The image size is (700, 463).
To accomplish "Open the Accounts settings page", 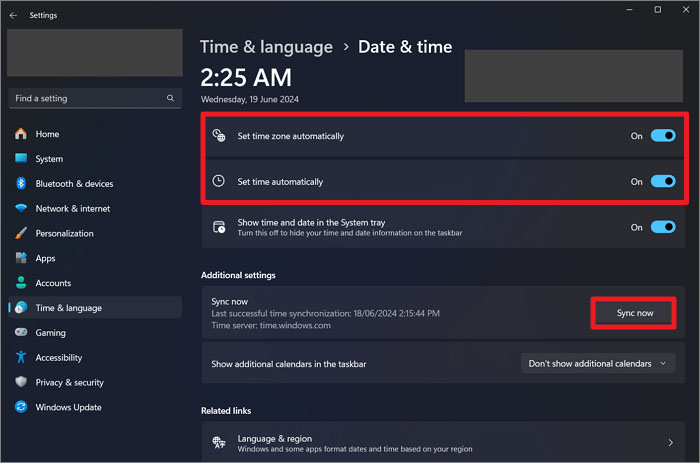I will pos(53,283).
